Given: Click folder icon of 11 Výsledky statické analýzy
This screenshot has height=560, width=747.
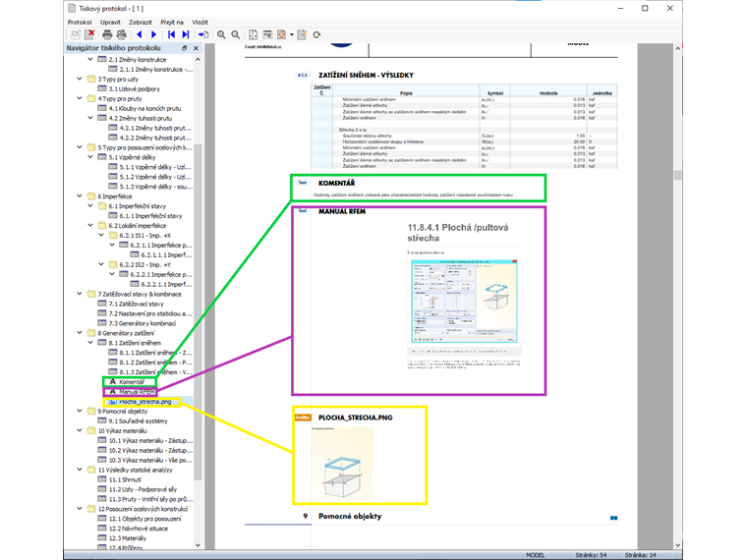Looking at the screenshot, I should pos(91,470).
